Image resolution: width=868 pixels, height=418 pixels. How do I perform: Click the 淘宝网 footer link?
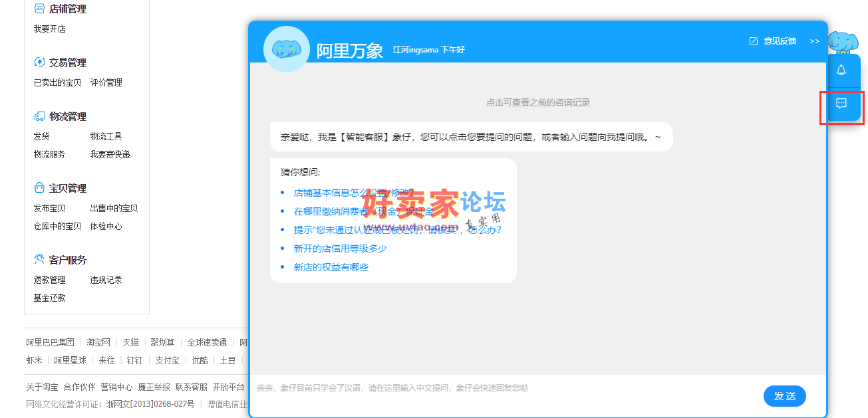(98, 342)
